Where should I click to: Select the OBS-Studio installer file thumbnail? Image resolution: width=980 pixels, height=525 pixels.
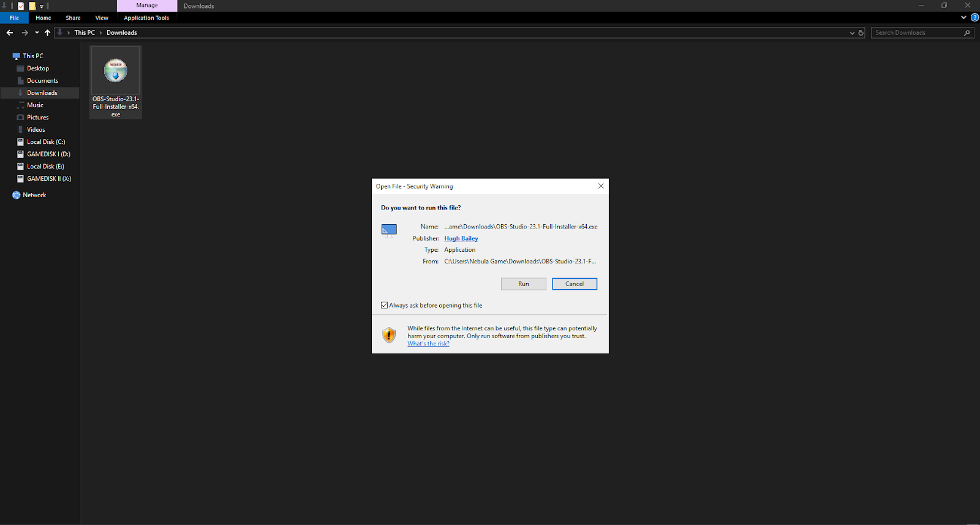coord(116,70)
